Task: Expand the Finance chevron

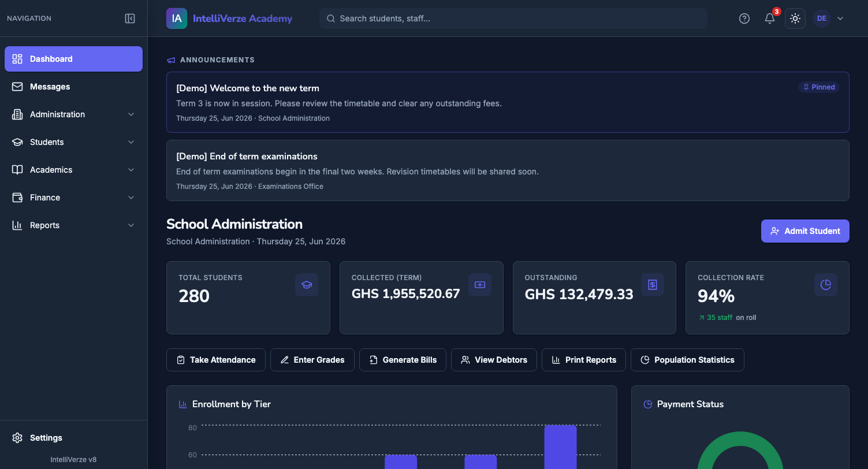Action: [x=131, y=198]
